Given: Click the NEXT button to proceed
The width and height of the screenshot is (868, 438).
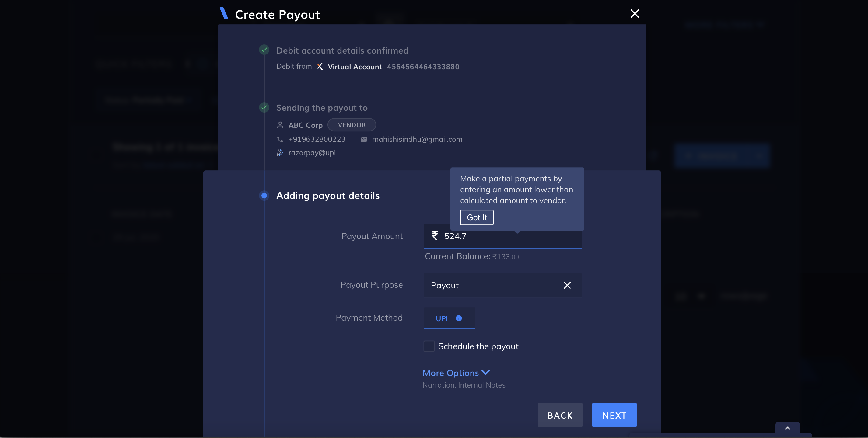Looking at the screenshot, I should click(614, 415).
